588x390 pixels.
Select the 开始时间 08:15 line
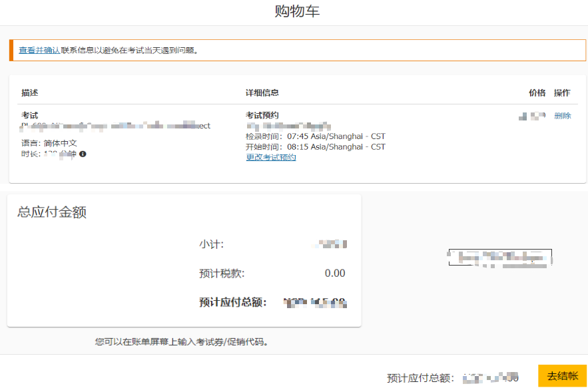click(315, 147)
